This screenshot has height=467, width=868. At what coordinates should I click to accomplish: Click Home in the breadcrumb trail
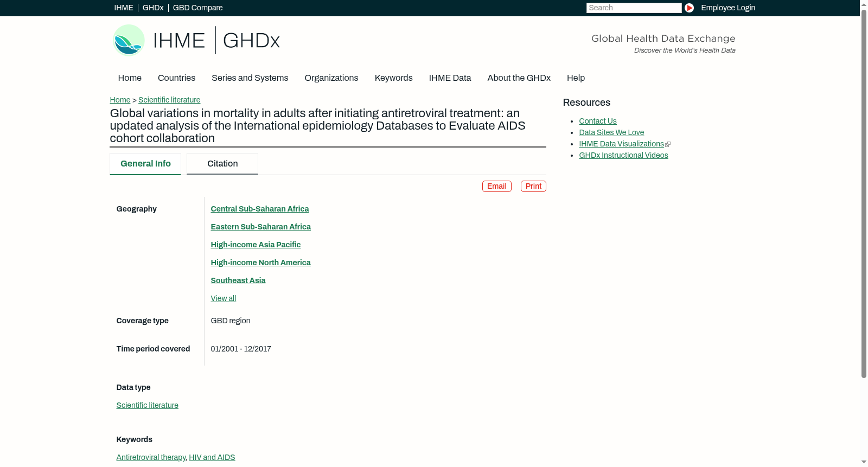pyautogui.click(x=120, y=100)
